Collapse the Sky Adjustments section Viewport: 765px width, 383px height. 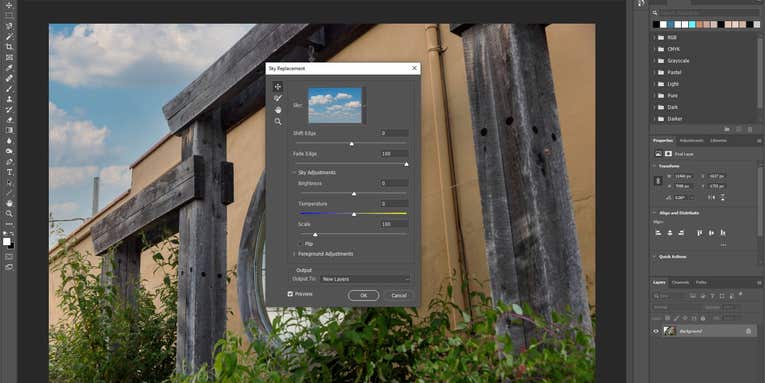[x=295, y=172]
